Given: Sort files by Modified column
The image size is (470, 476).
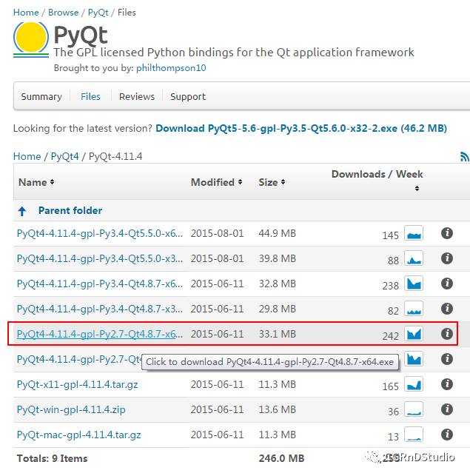Looking at the screenshot, I should [216, 182].
